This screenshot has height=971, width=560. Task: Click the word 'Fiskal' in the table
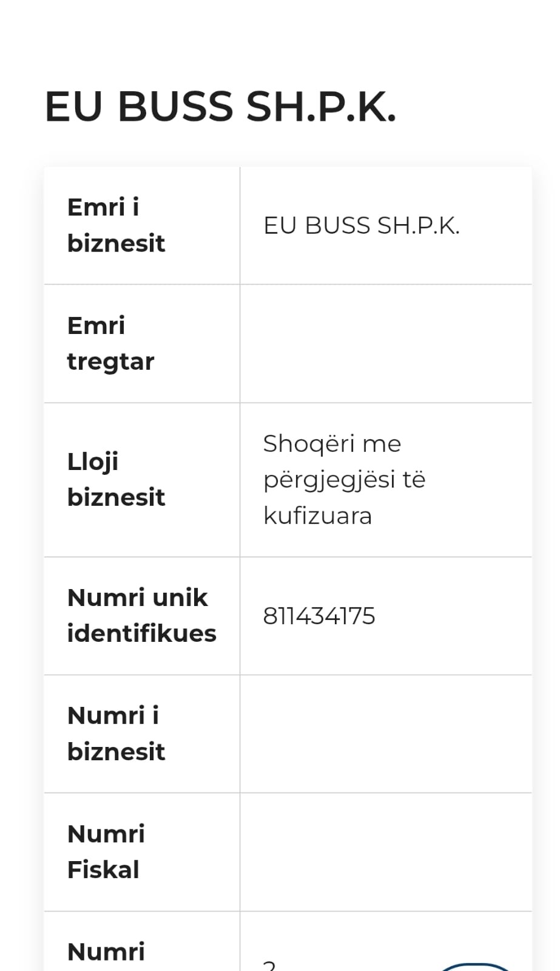tap(103, 870)
